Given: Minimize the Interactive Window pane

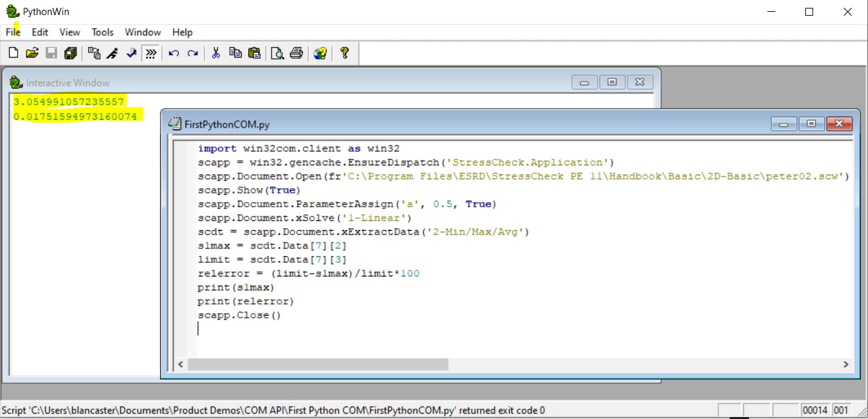Looking at the screenshot, I should click(x=585, y=82).
